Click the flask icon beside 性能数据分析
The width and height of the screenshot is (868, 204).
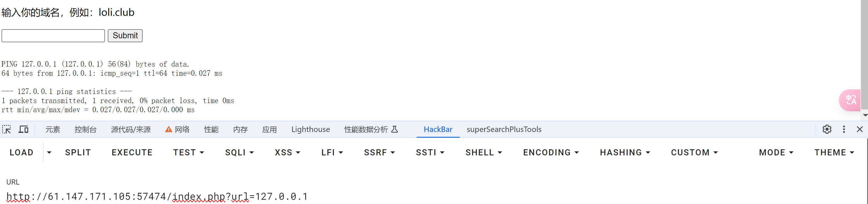coord(395,129)
